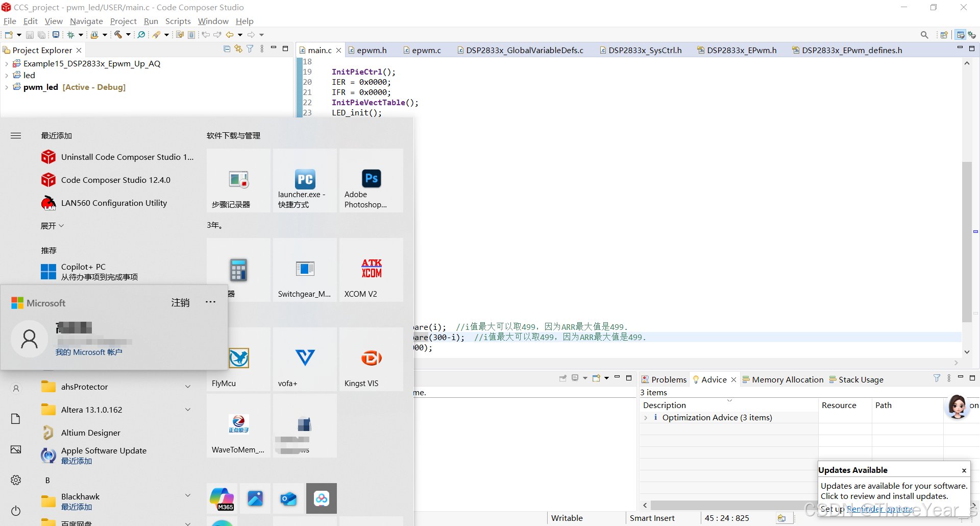
Task: Open Project Explorer view menu dots
Action: tap(262, 49)
